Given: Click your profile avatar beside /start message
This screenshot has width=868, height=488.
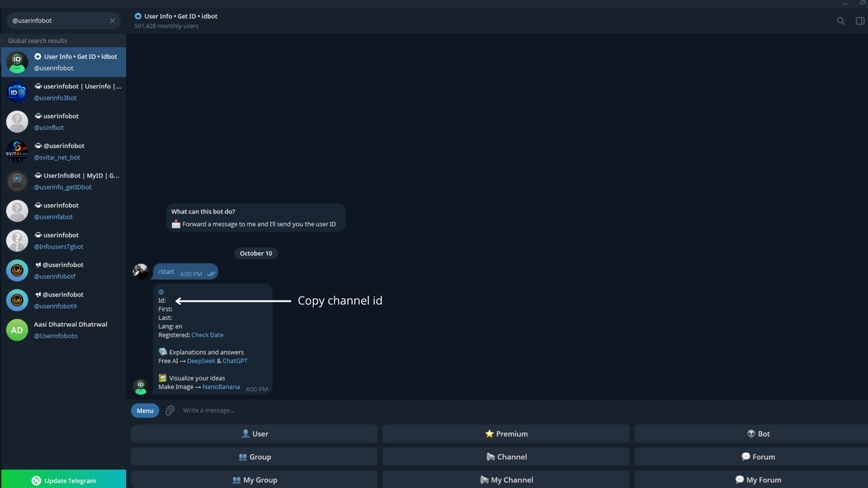Looking at the screenshot, I should pyautogui.click(x=141, y=271).
